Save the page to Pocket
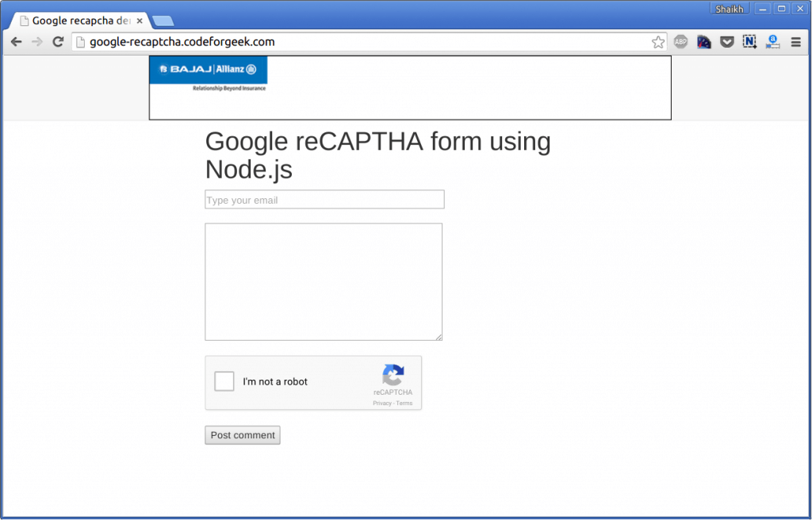Viewport: 812px width, 520px height. (x=727, y=41)
